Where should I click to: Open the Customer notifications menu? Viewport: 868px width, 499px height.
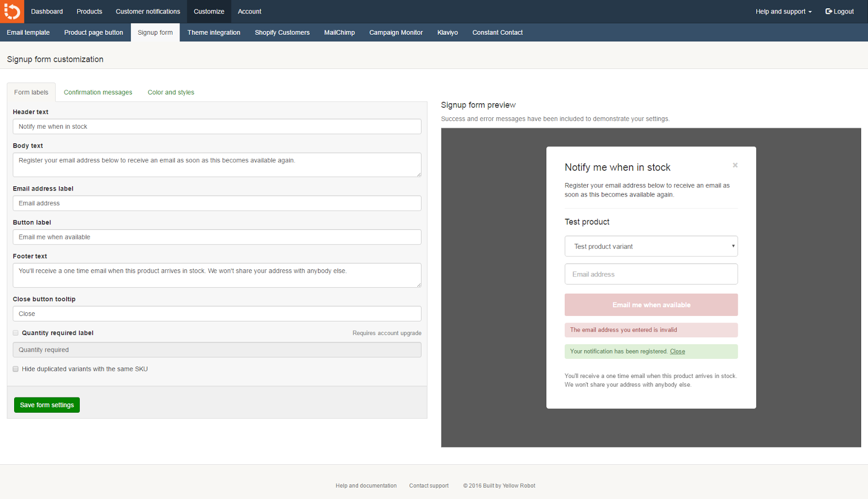[148, 11]
